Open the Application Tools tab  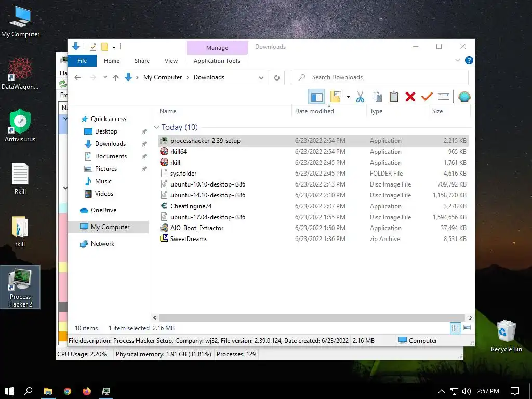click(217, 61)
